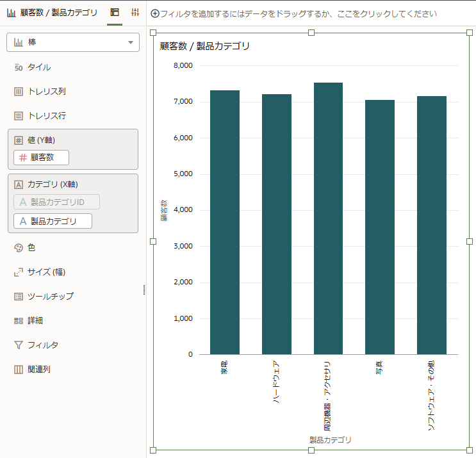
Task: Click the ソフトウェア・その他 bar in chart
Action: pyautogui.click(x=432, y=225)
